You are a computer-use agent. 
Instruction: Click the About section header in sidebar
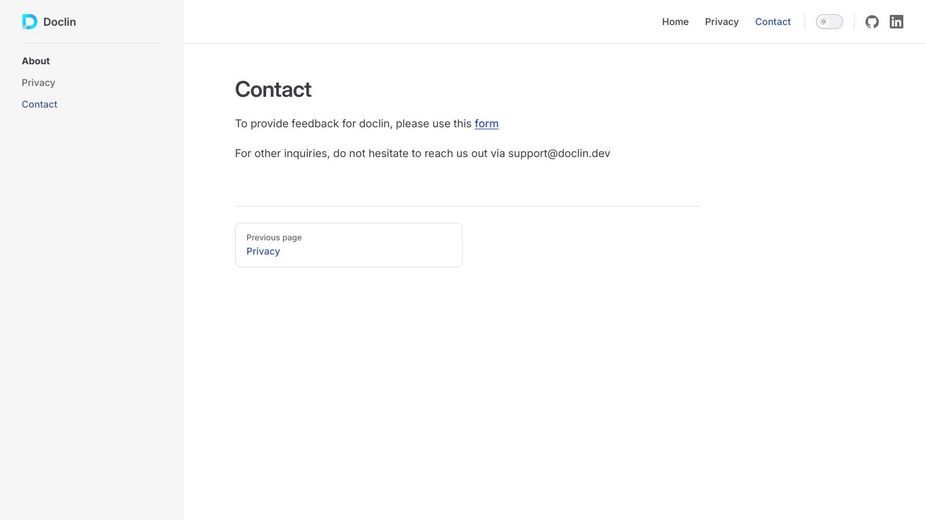click(35, 61)
